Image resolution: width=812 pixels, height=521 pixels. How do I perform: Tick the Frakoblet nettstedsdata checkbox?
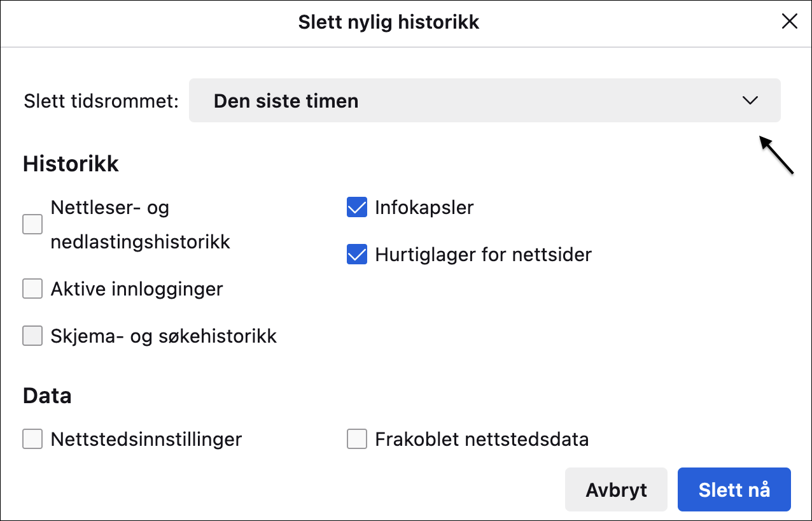point(357,439)
